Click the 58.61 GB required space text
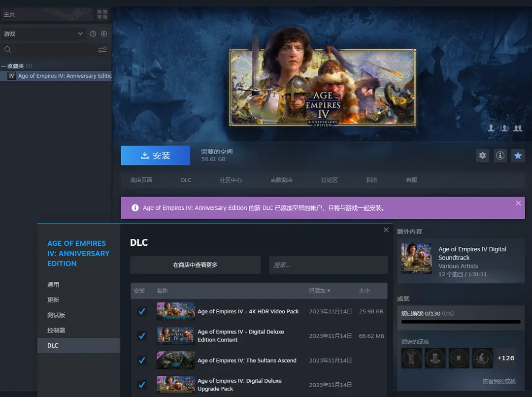532x397 pixels. 213,159
